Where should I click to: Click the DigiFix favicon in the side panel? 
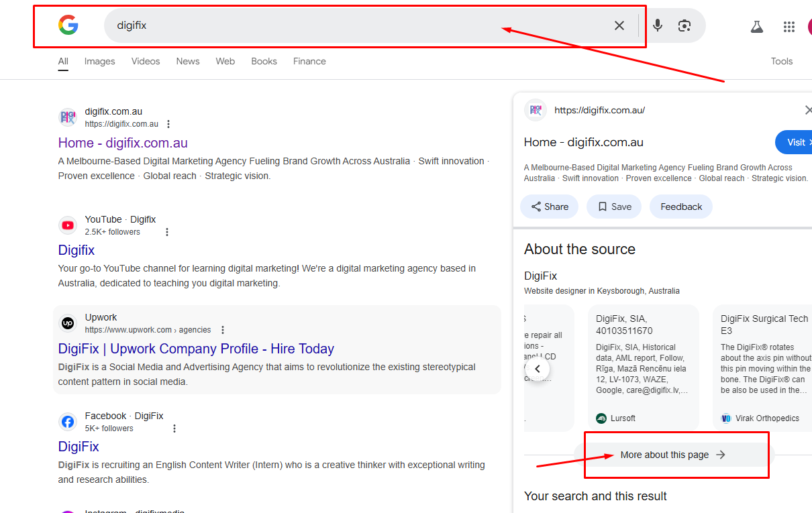pos(536,110)
